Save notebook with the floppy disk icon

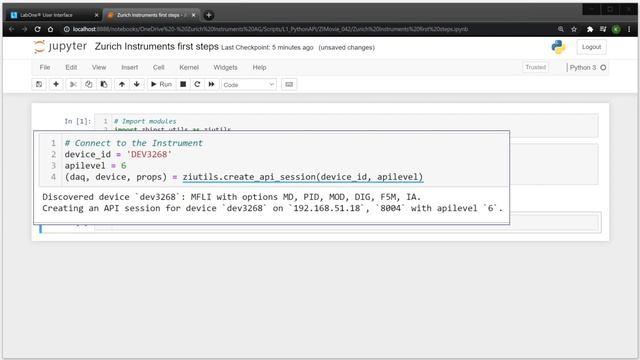pos(39,84)
